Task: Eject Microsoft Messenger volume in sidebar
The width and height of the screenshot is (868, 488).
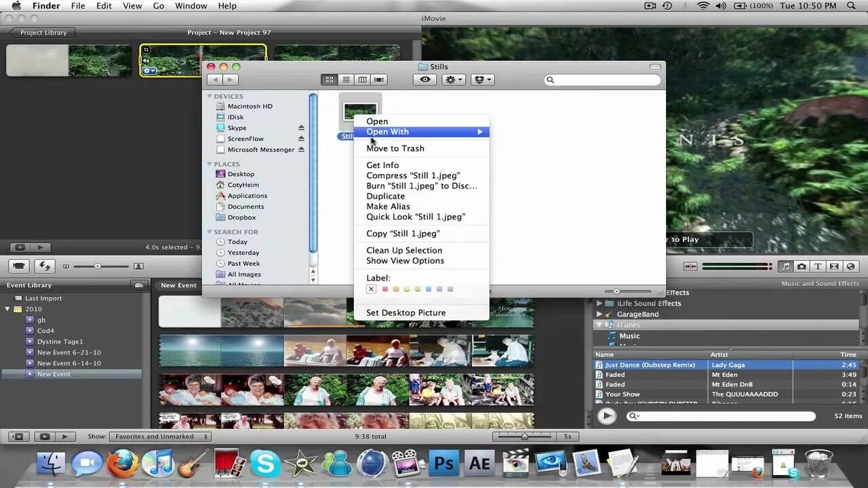Action: 301,149
